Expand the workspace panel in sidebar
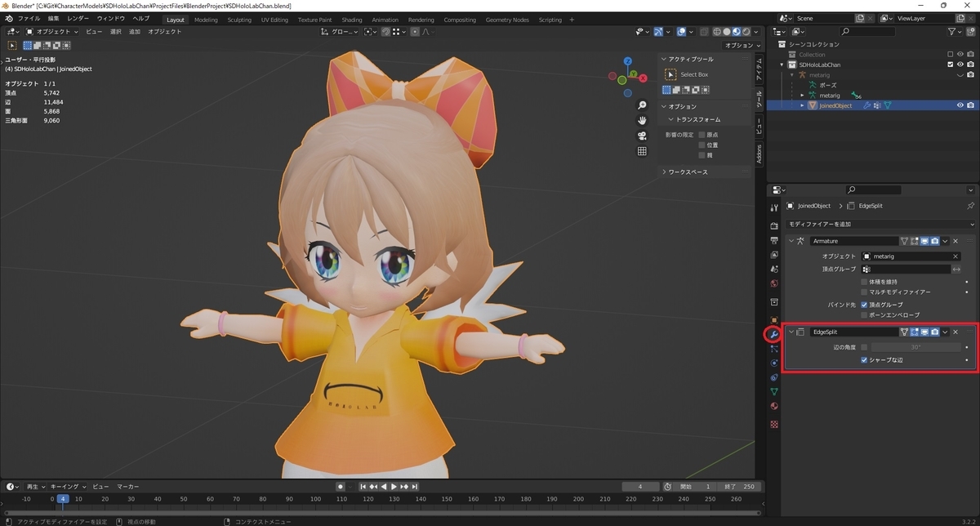 tap(663, 172)
